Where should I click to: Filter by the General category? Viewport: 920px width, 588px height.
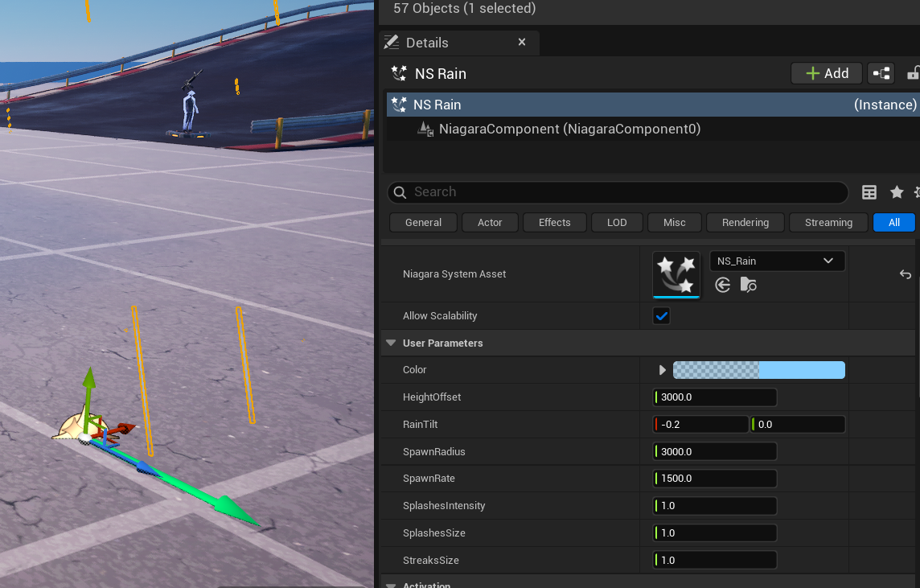pyautogui.click(x=423, y=222)
